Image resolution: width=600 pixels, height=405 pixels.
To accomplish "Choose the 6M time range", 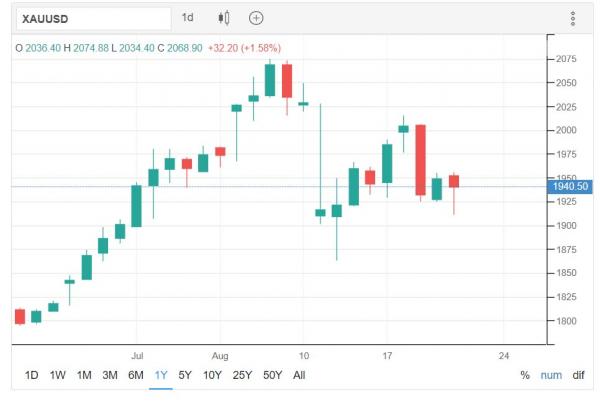I will 136,375.
